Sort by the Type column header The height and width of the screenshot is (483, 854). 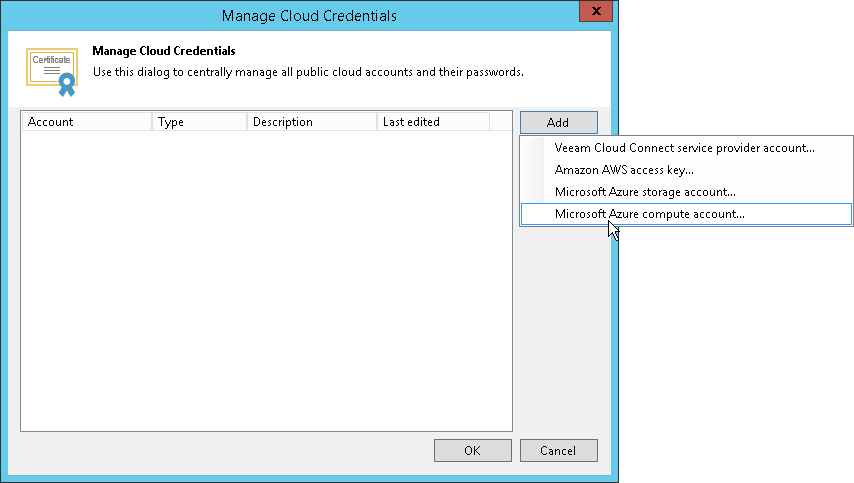point(198,122)
